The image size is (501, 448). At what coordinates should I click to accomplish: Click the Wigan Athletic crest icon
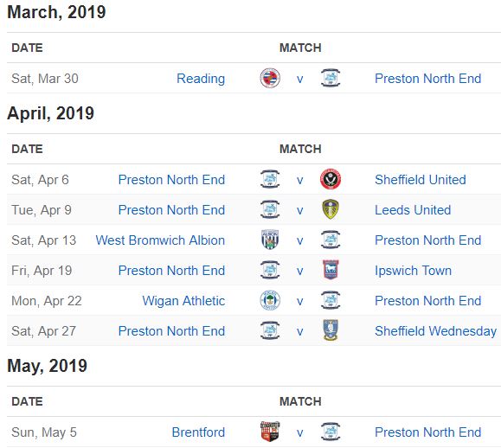pos(270,300)
